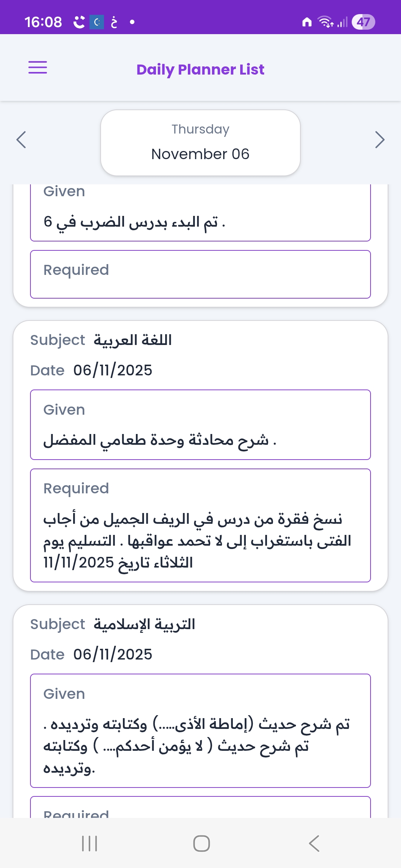Screen dimensions: 401x868
Task: Go to next day with right chevron
Action: [x=379, y=140]
